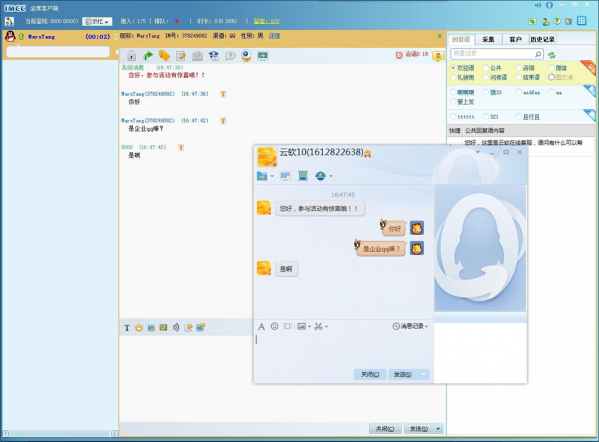Switch to the 历史记录 tab
This screenshot has height=442, width=599.
coord(542,39)
